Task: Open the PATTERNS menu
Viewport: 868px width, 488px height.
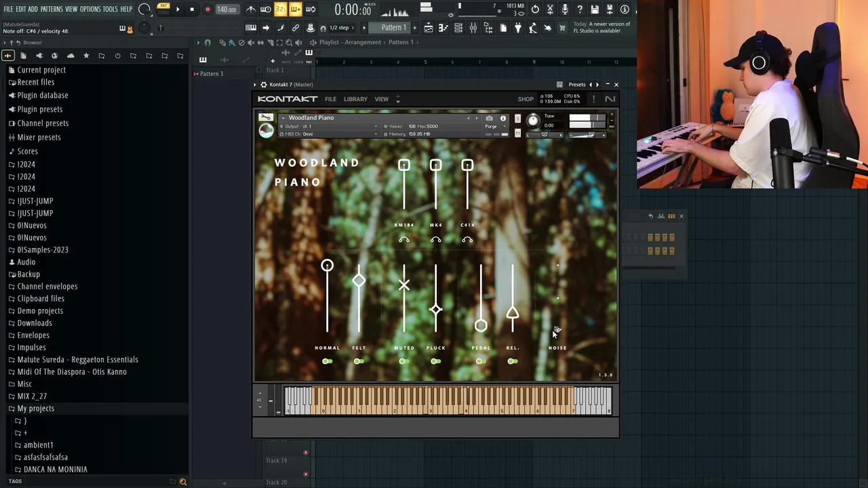Action: 52,9
